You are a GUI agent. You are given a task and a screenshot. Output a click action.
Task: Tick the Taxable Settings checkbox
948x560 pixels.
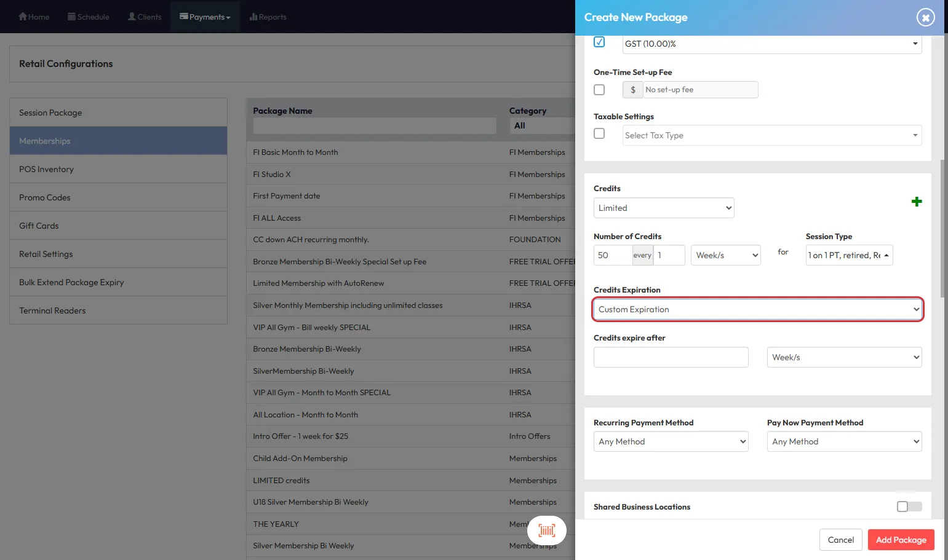[x=599, y=133]
